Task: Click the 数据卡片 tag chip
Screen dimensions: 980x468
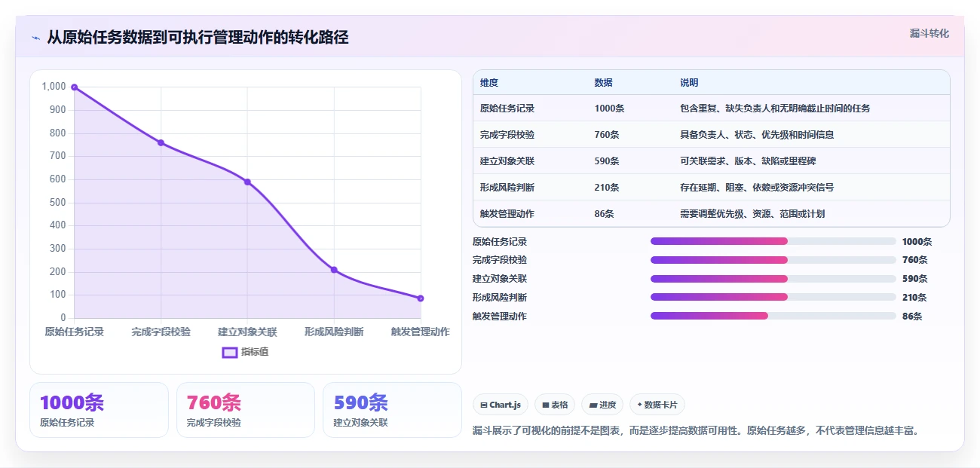Action: 657,405
